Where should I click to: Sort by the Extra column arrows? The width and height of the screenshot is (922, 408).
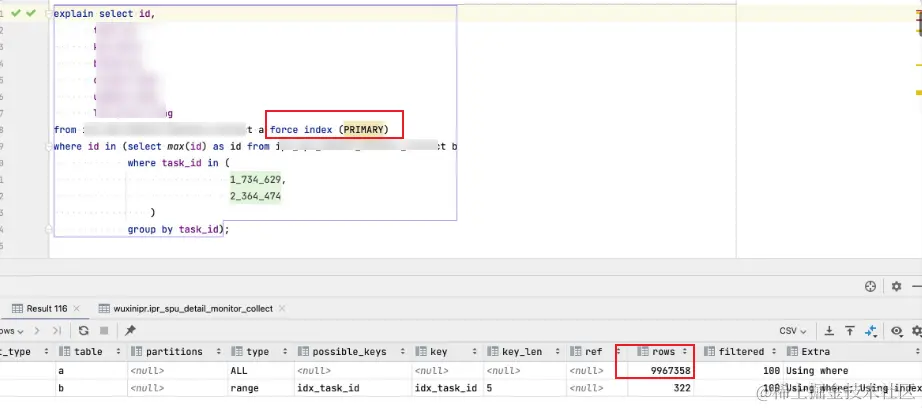pos(917,352)
